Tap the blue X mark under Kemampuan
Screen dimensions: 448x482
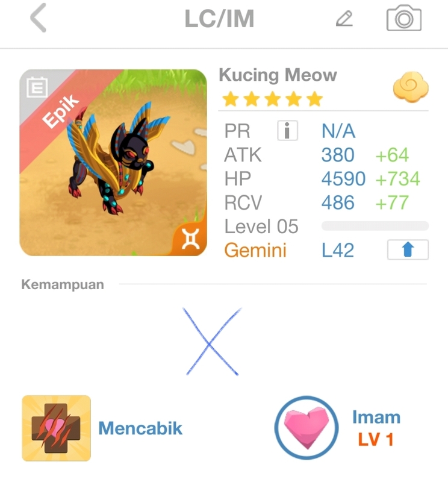[212, 341]
